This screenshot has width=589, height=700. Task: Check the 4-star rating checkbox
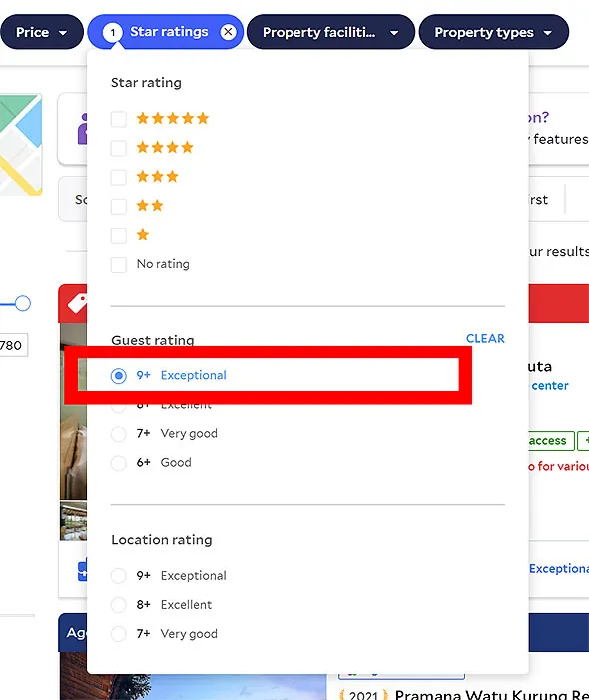click(x=118, y=148)
